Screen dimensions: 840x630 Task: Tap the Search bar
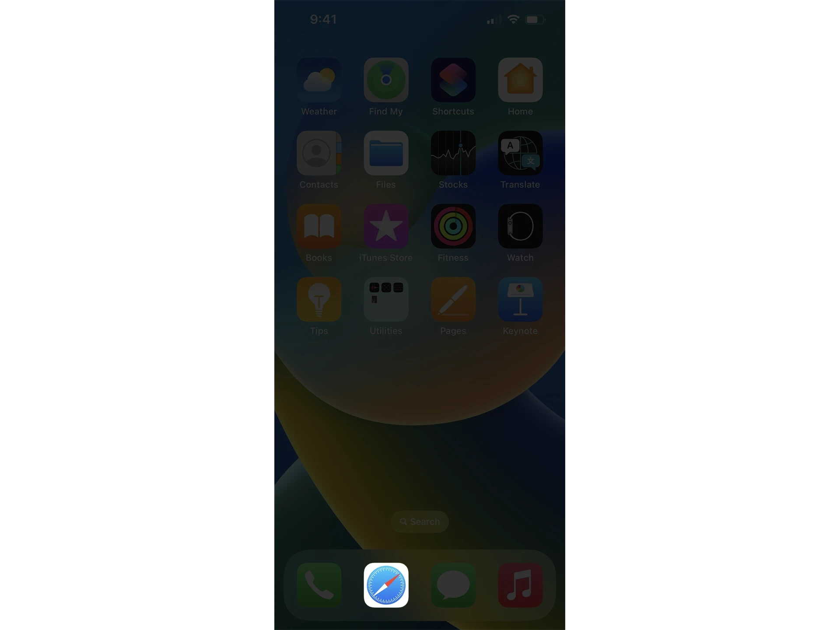click(419, 521)
